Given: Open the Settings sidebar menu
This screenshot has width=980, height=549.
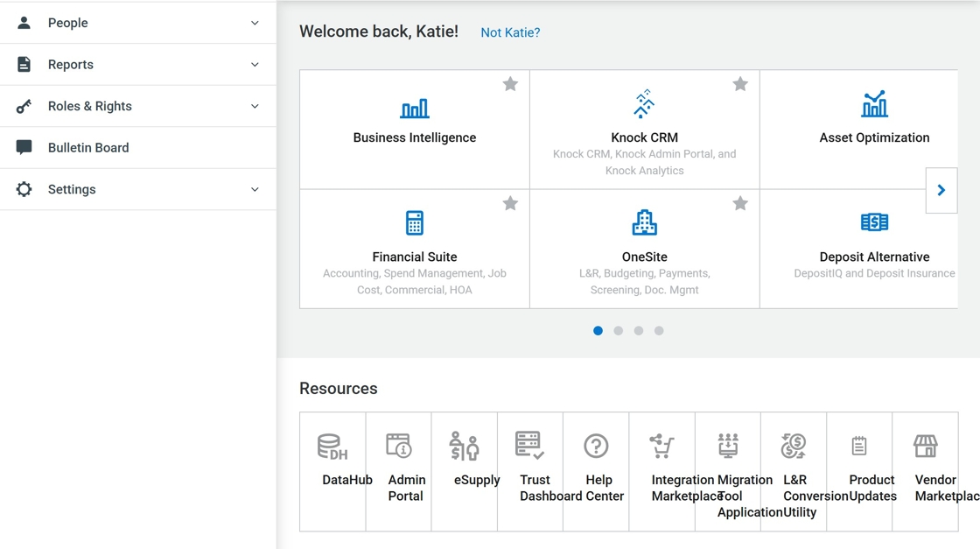Looking at the screenshot, I should click(138, 189).
